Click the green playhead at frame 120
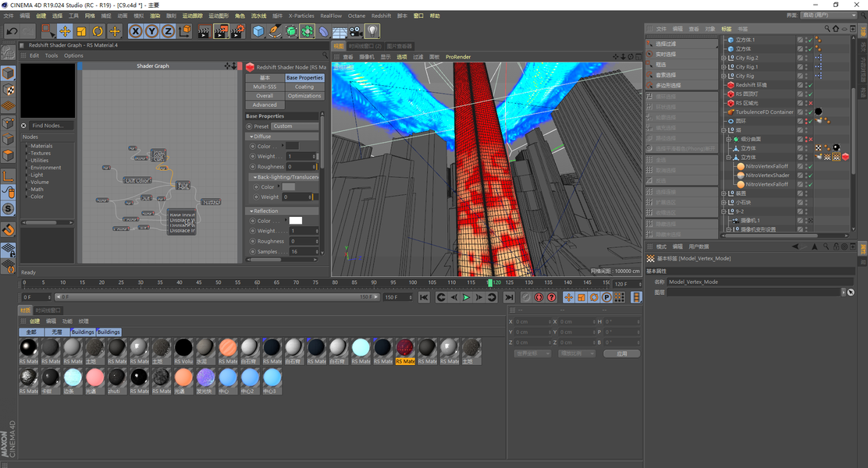Viewport: 868px width, 468px height. pyautogui.click(x=490, y=282)
